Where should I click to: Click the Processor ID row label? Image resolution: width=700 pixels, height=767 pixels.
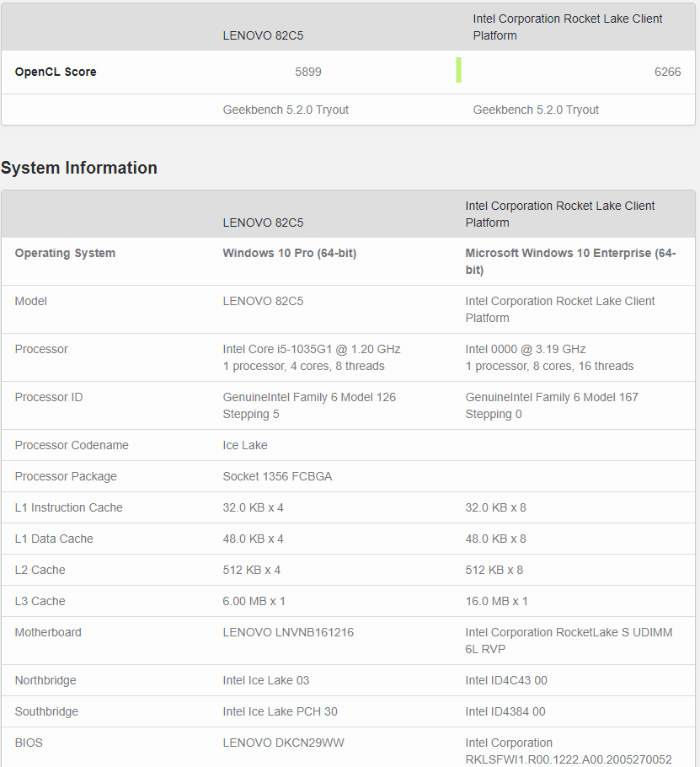pyautogui.click(x=49, y=397)
